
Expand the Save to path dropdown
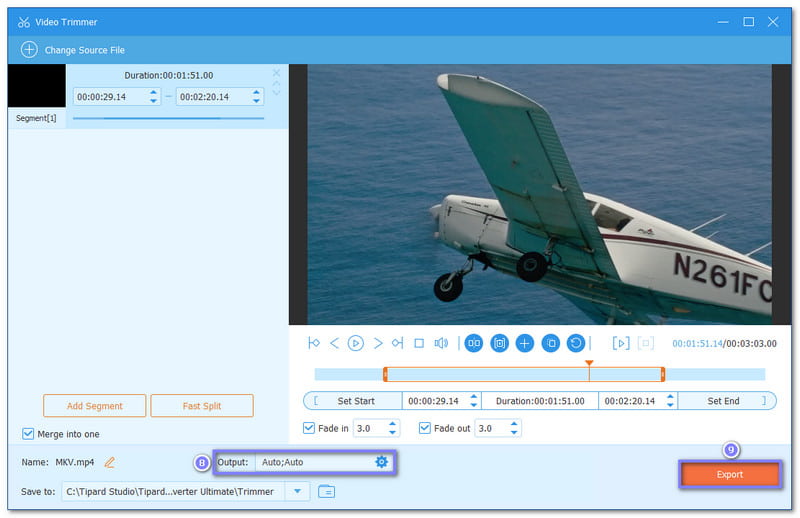(297, 491)
